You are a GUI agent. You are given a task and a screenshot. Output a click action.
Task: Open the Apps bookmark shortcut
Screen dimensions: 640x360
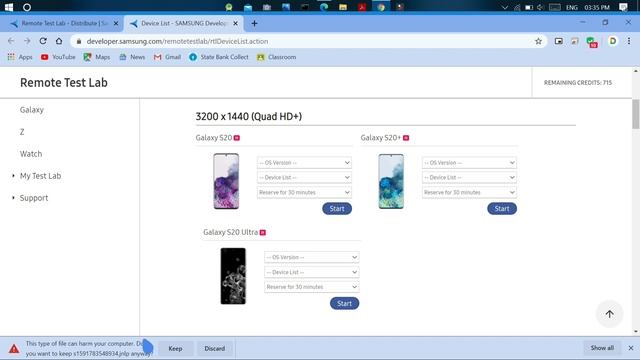(20, 57)
